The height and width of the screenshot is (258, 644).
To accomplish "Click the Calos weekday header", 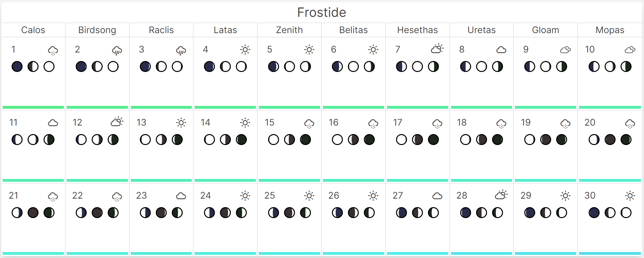I will click(x=33, y=30).
